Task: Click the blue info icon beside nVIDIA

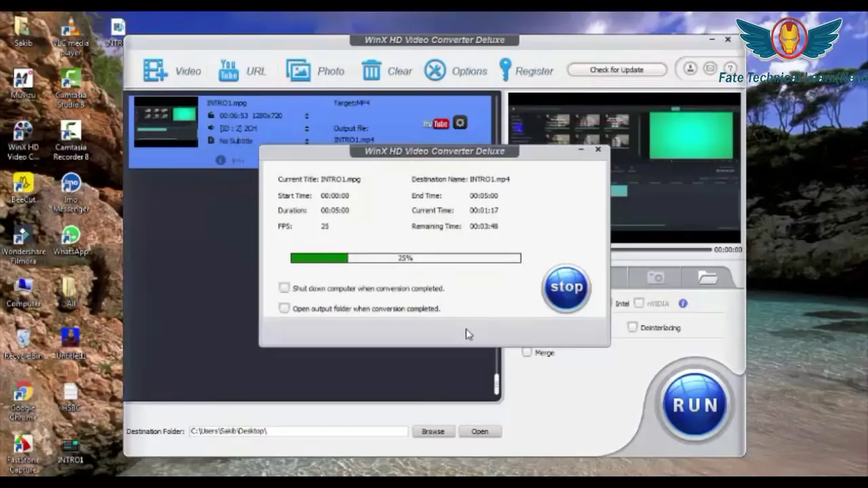Action: point(683,304)
